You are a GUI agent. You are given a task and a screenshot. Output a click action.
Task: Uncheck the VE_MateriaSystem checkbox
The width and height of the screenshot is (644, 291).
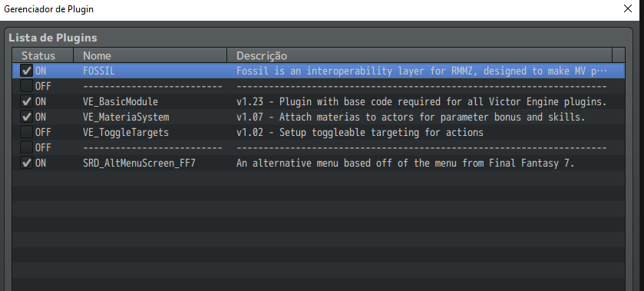click(x=27, y=117)
